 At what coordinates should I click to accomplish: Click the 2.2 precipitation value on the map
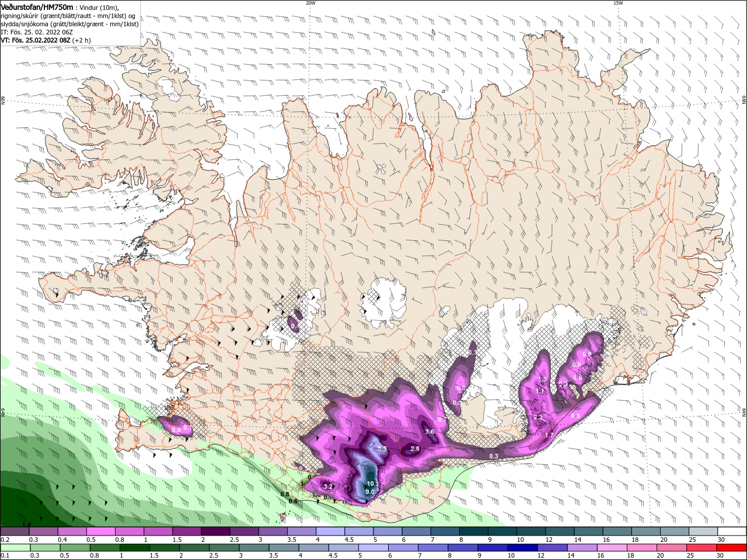pyautogui.click(x=538, y=417)
